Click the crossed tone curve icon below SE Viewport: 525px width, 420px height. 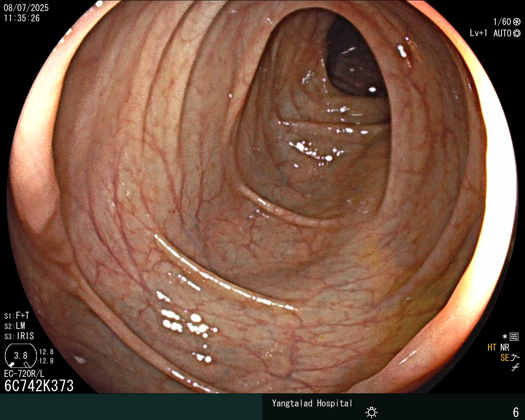point(515,367)
